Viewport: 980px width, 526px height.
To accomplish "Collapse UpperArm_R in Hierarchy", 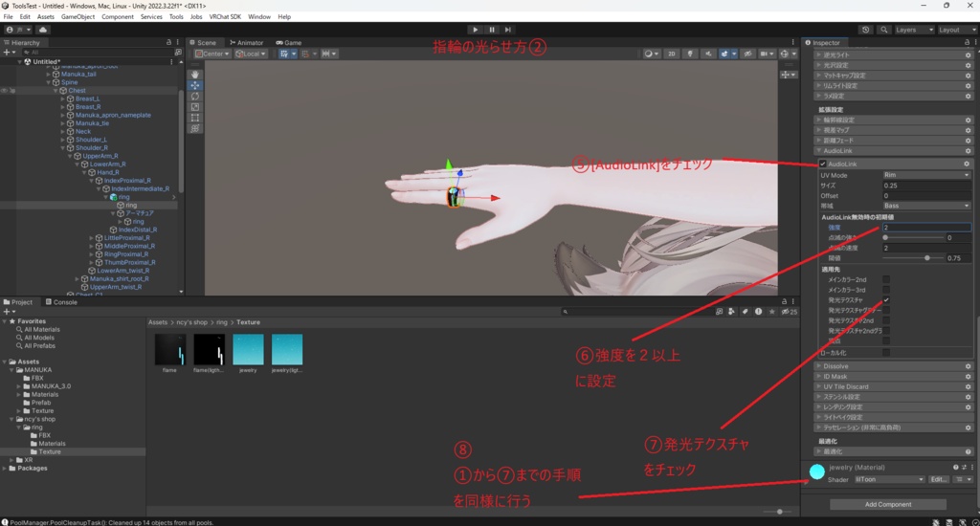I will pos(70,156).
